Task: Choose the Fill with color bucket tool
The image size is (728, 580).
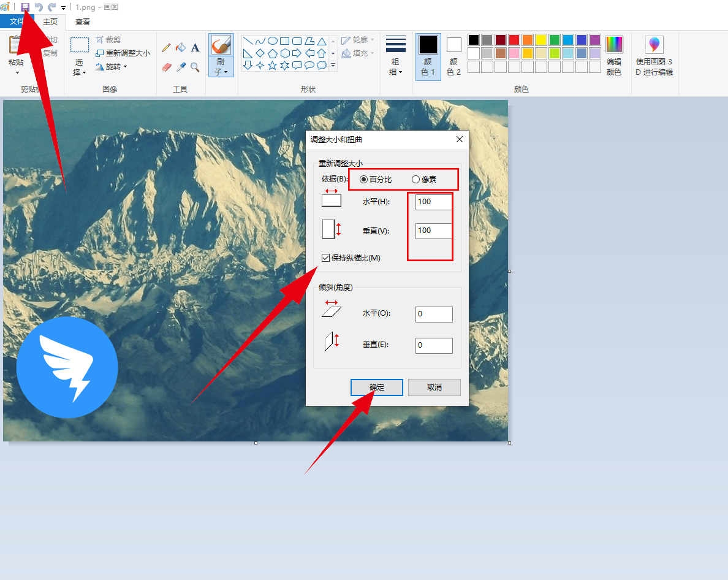Action: point(181,47)
